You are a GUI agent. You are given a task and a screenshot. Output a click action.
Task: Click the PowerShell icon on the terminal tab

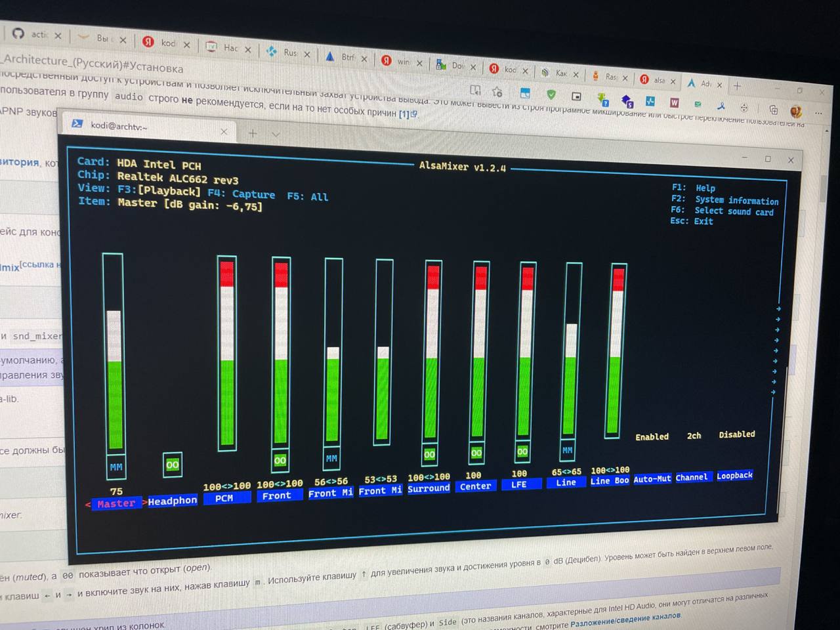[77, 123]
